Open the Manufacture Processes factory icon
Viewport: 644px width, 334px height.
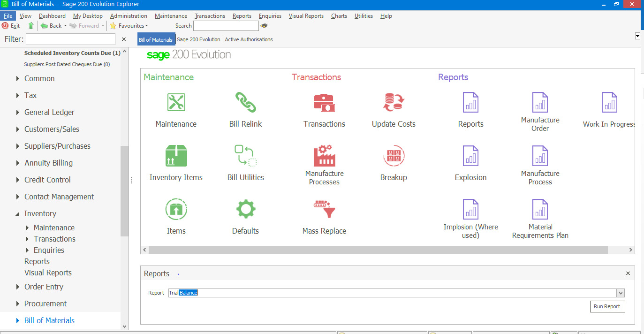[324, 155]
